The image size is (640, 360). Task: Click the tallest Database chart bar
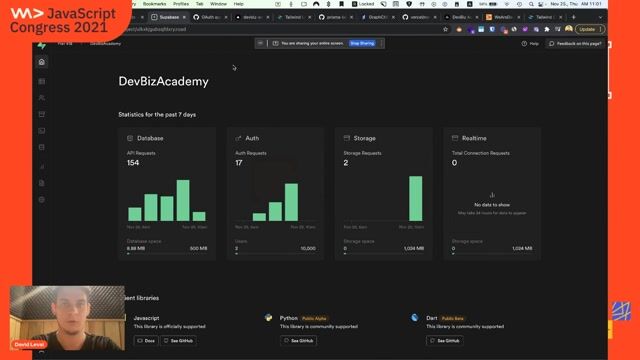click(x=183, y=200)
